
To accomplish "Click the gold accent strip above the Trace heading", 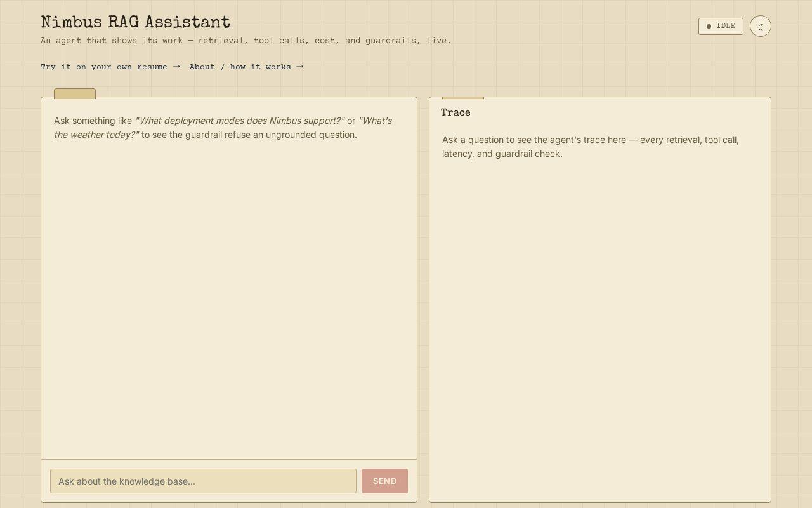I will pos(463,98).
